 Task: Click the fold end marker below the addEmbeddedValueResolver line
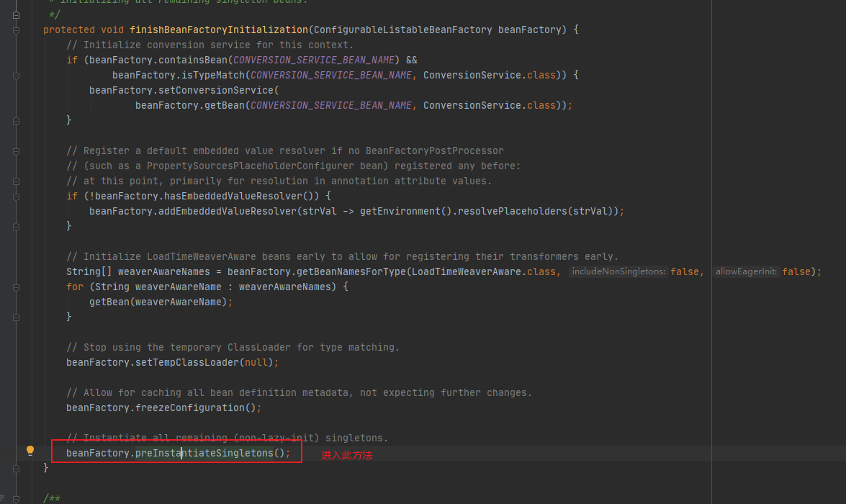[16, 227]
